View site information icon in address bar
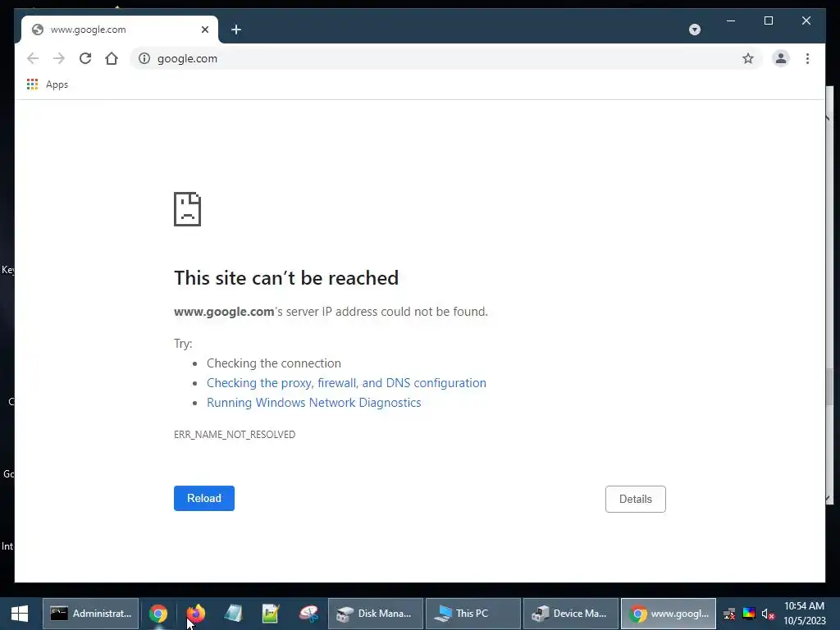 point(144,58)
